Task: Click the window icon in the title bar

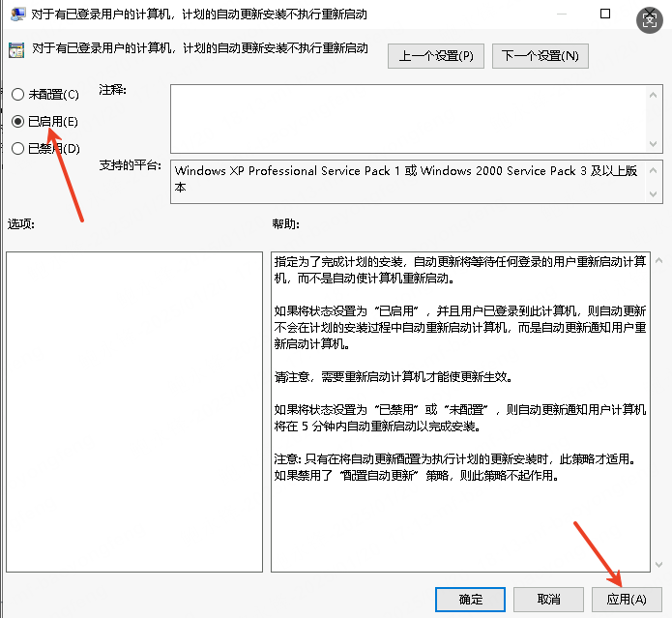Action: click(x=17, y=15)
